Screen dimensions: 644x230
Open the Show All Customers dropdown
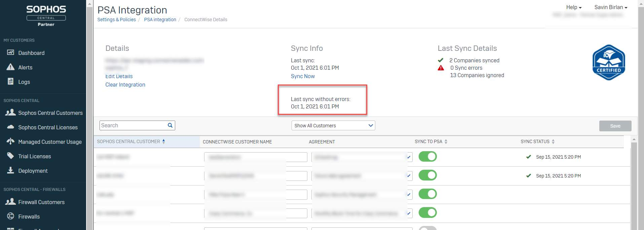point(333,126)
